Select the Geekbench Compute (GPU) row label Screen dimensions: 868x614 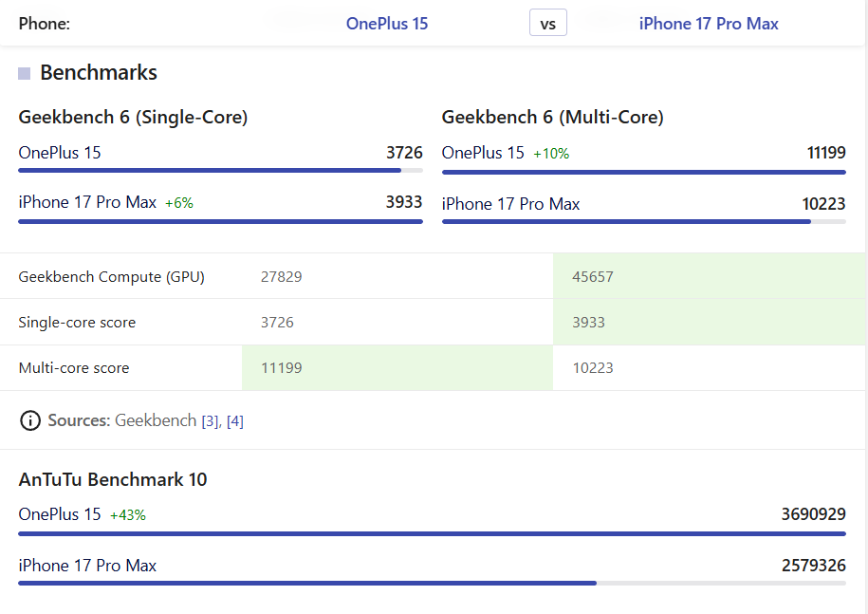pos(112,277)
